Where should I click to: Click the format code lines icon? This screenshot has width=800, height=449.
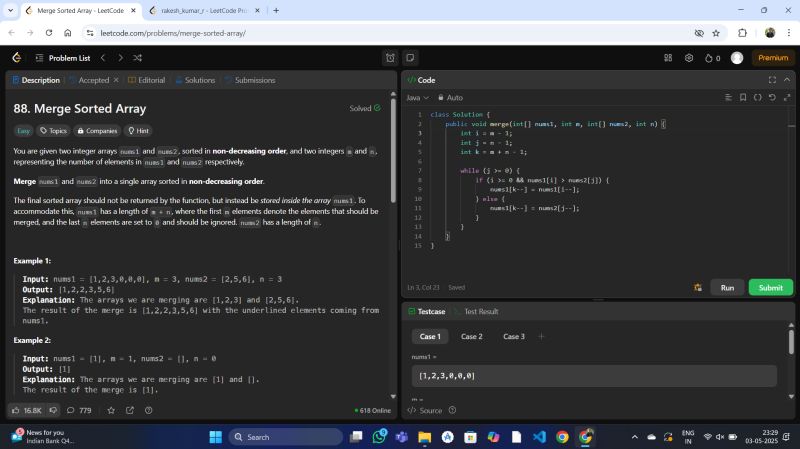click(728, 98)
